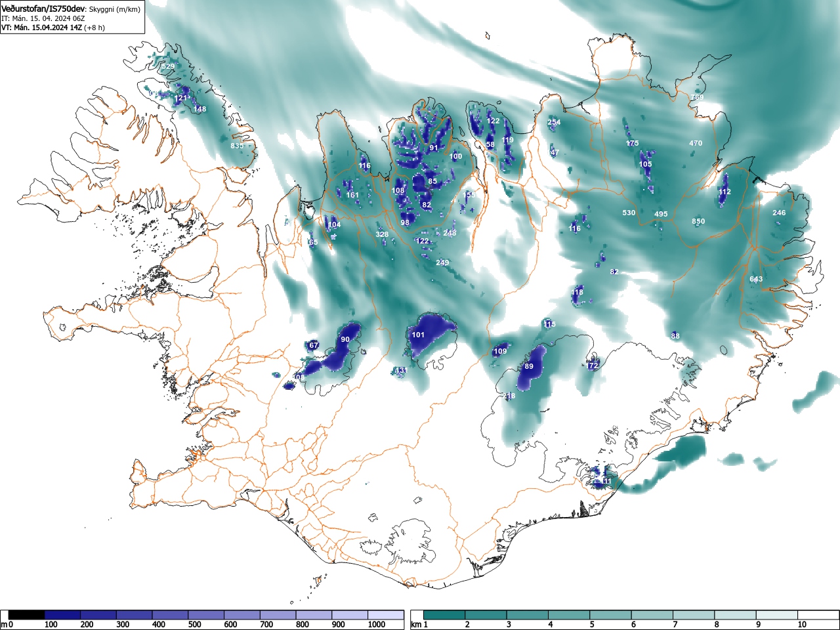The height and width of the screenshot is (630, 840).
Task: Click the visibility value '109' on the map
Action: 500,351
